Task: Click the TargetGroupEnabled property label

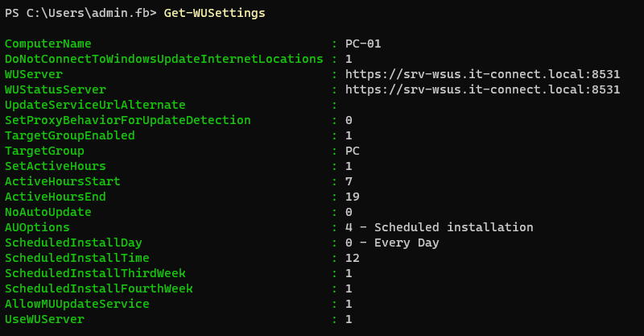Action: (70, 135)
